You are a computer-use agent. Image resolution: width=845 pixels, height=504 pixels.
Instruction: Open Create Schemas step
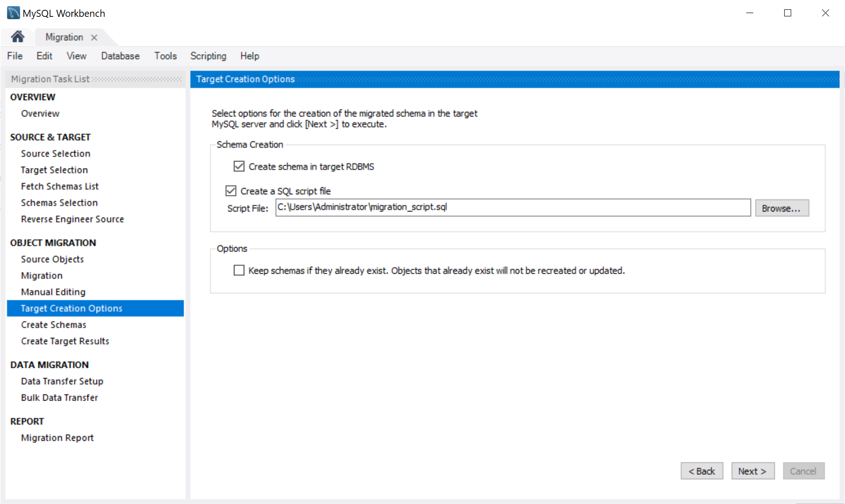click(54, 325)
